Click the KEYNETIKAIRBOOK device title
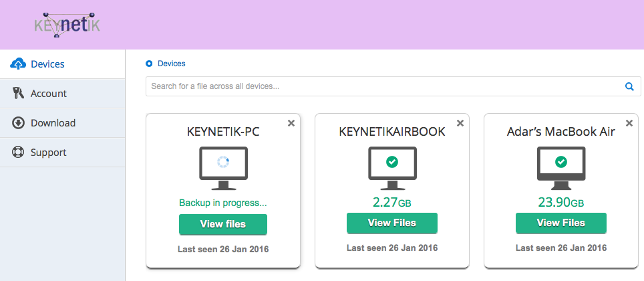Screen dimensions: 644x281 click(392, 132)
